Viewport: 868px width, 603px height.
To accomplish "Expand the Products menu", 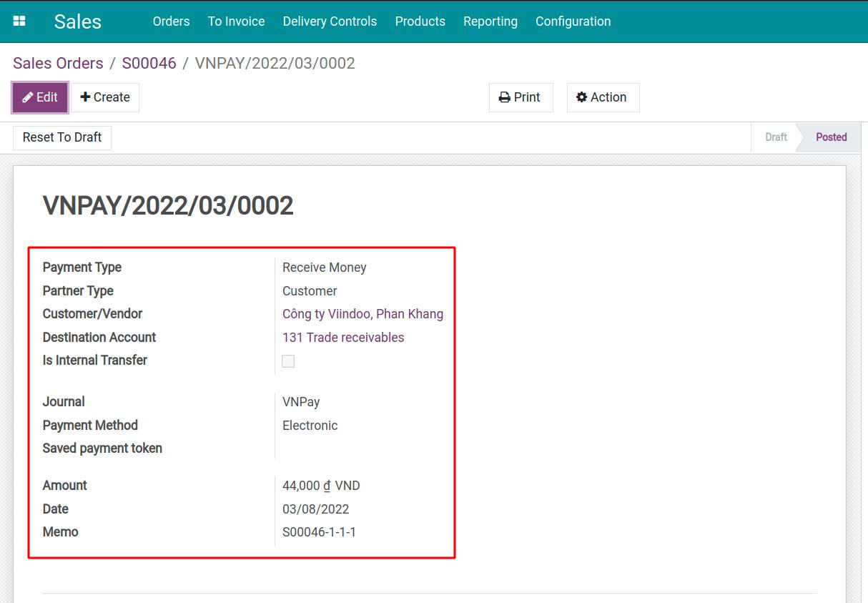I will (420, 21).
